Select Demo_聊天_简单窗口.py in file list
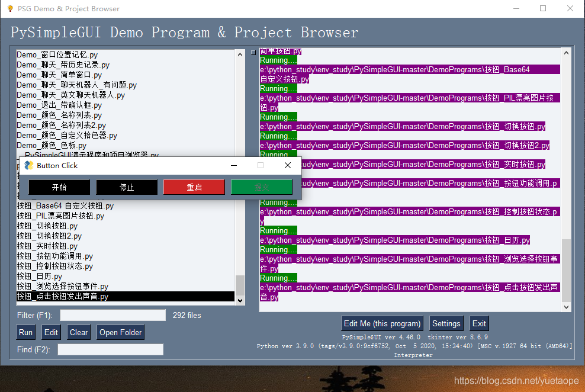The height and width of the screenshot is (392, 585). pos(126,75)
